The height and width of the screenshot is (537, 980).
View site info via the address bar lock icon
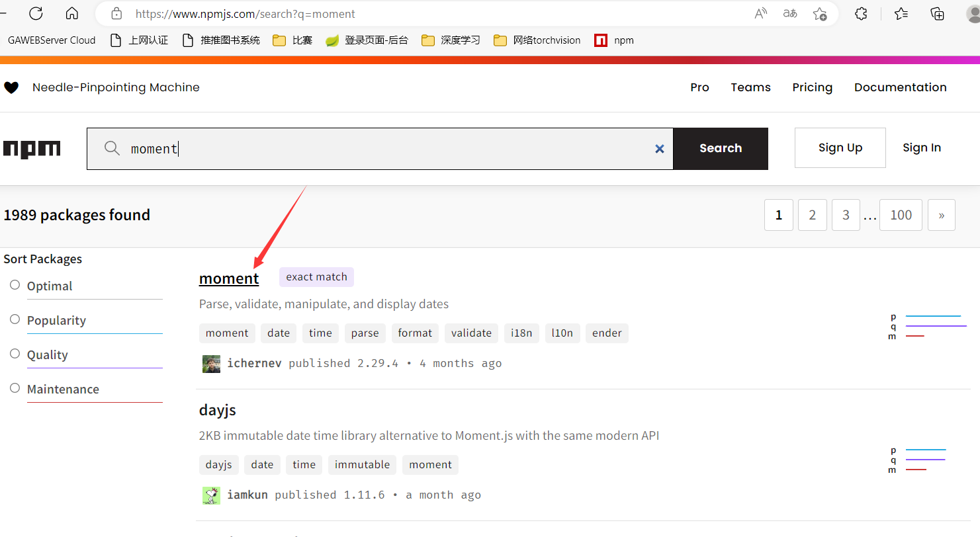coord(116,13)
